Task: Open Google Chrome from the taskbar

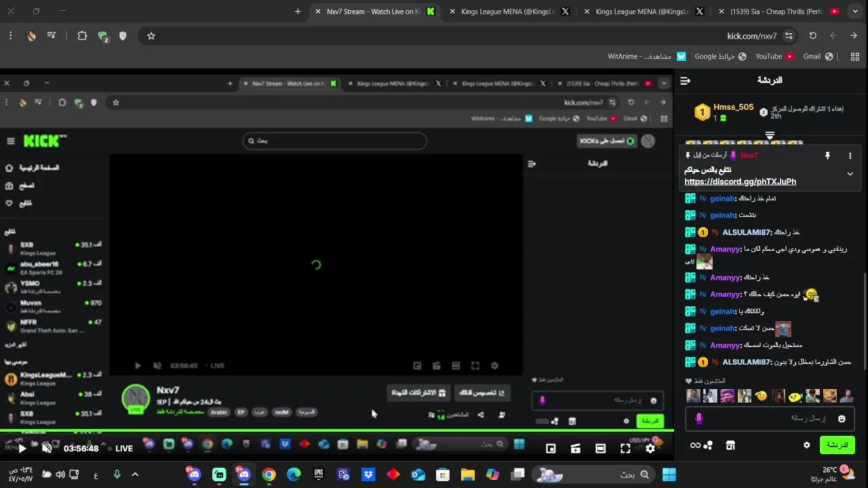Action: click(x=269, y=474)
